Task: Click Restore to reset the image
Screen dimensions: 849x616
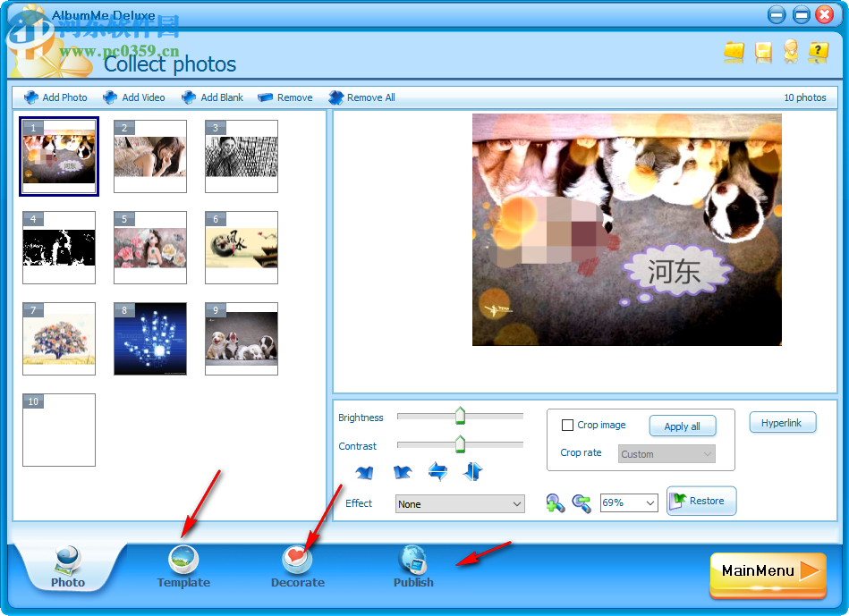Action: (x=701, y=501)
